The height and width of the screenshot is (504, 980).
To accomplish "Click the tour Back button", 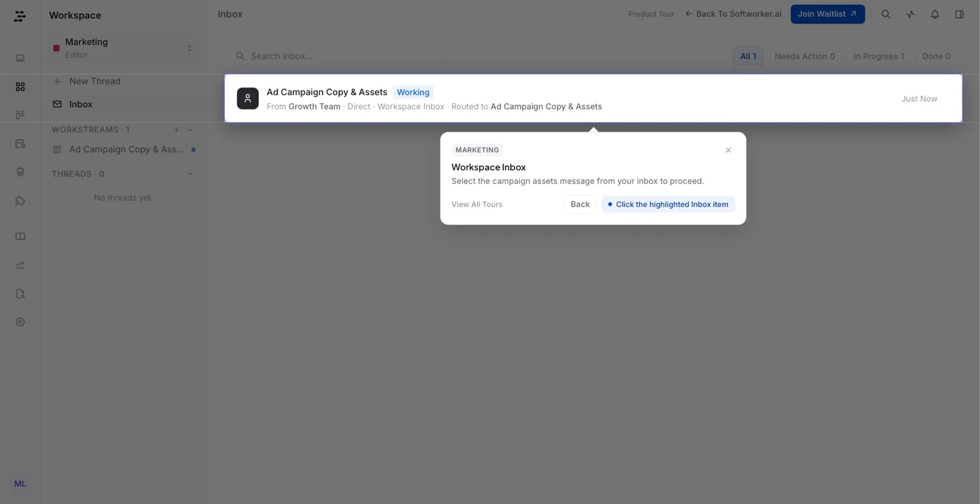I will (x=580, y=205).
